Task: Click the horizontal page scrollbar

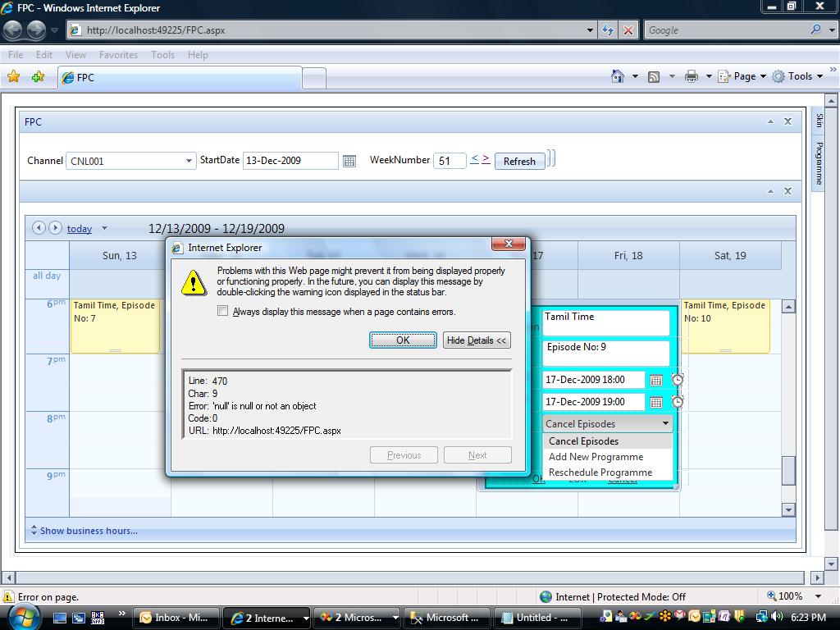Action: click(410, 577)
